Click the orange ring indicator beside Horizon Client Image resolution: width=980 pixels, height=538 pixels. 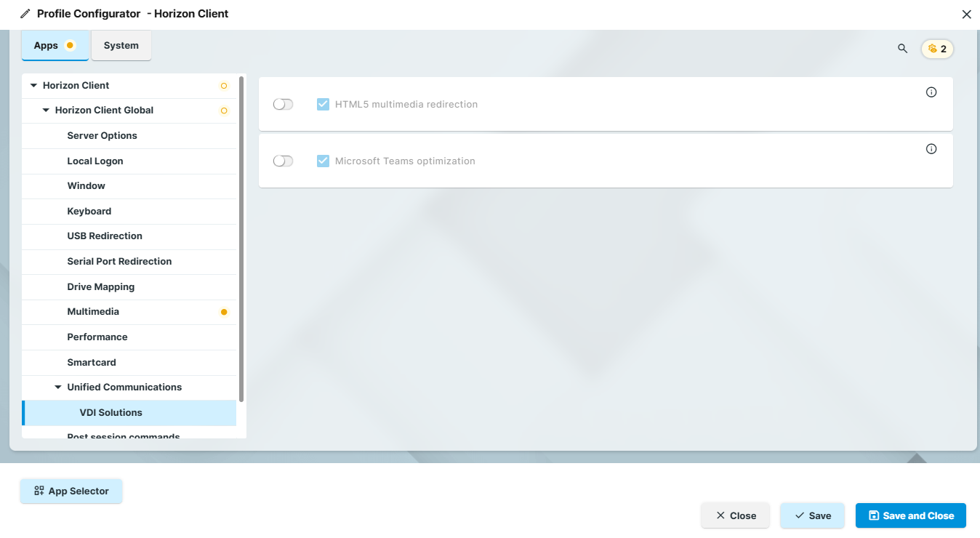coord(224,86)
